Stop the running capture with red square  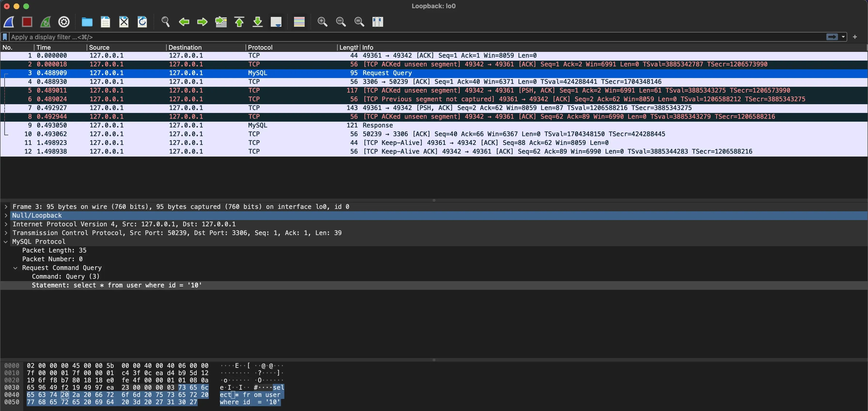(x=27, y=22)
